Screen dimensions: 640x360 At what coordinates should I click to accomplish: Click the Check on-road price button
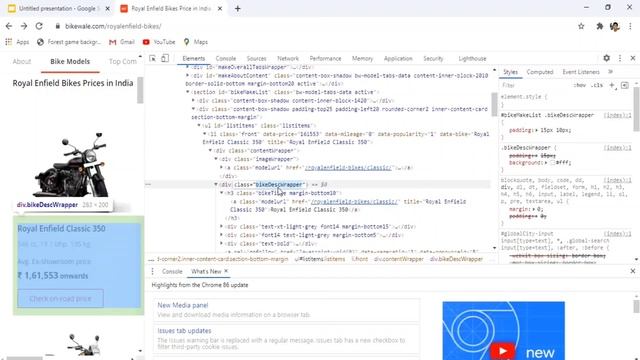pos(60,299)
